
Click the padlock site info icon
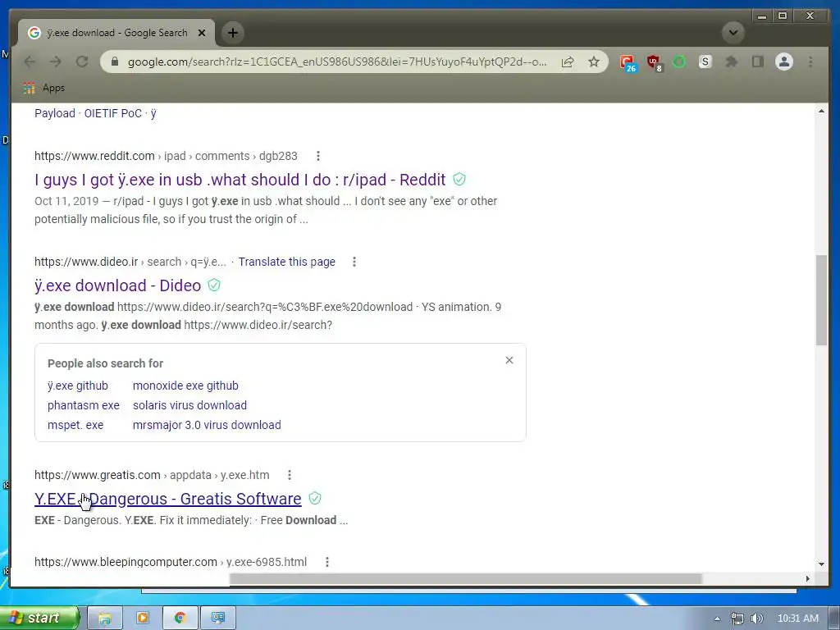coord(115,62)
